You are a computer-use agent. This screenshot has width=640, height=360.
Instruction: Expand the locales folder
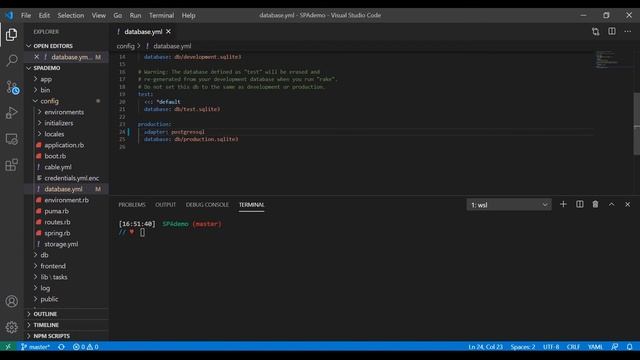(54, 134)
